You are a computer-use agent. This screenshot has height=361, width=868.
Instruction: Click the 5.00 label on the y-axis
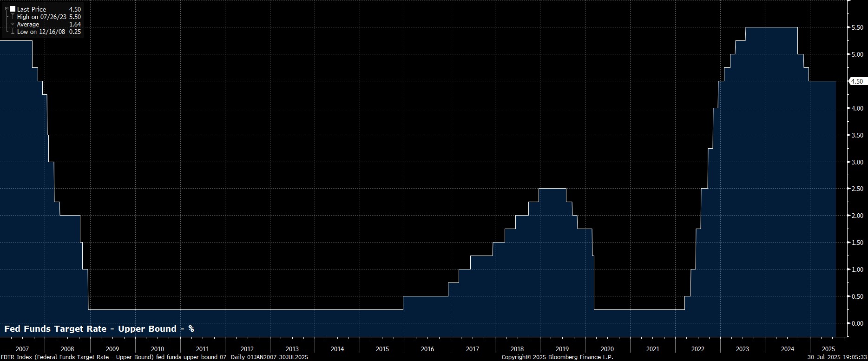point(857,54)
